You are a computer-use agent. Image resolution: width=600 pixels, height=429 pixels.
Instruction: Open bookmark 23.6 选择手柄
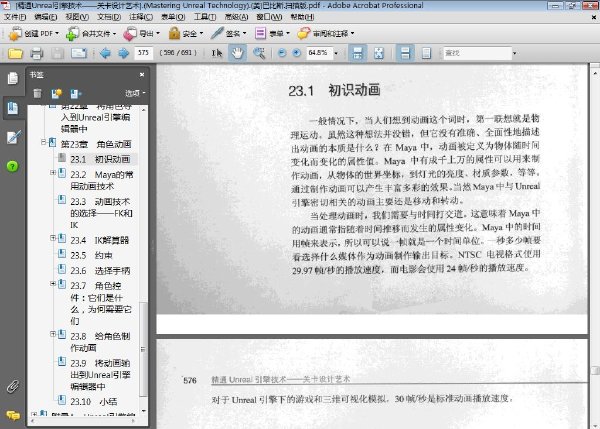(100, 271)
